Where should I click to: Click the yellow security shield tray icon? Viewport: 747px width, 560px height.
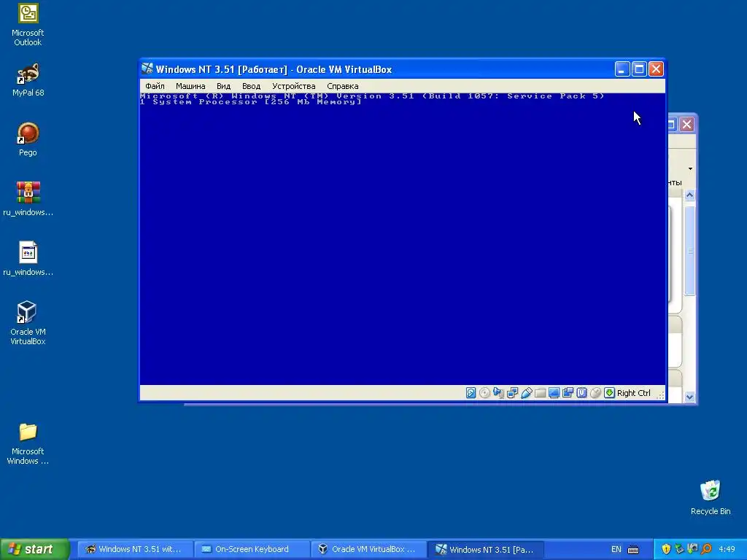(666, 549)
